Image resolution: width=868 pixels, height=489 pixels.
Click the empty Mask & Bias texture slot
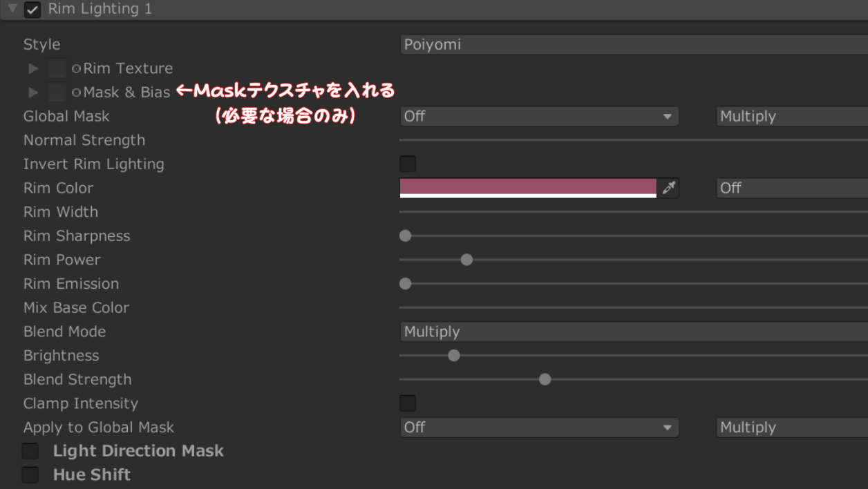click(x=57, y=92)
